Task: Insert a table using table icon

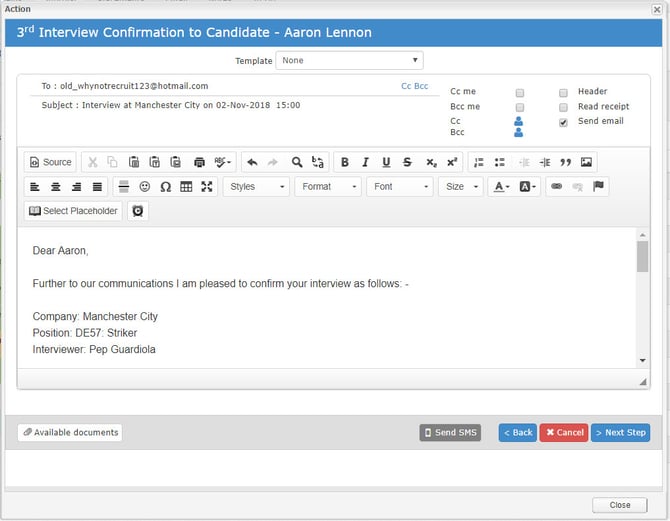Action: point(186,187)
